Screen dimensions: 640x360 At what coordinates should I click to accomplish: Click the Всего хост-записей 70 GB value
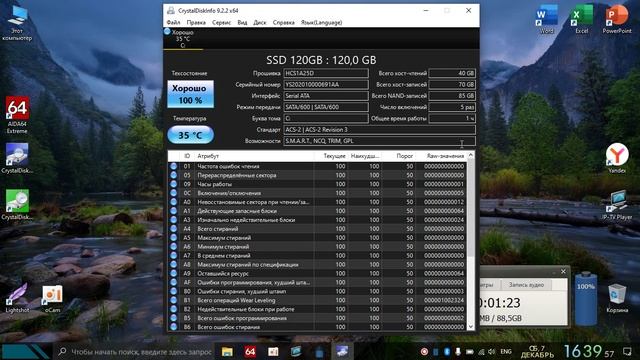click(452, 84)
